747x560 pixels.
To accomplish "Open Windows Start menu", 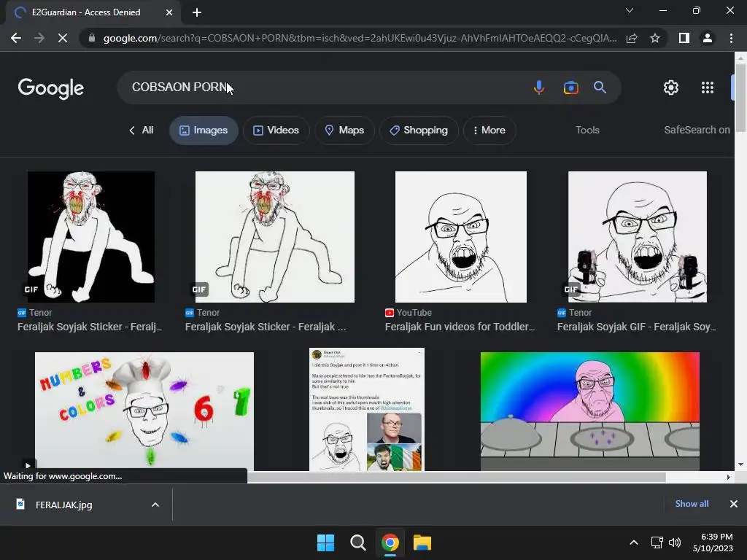I will [x=326, y=542].
